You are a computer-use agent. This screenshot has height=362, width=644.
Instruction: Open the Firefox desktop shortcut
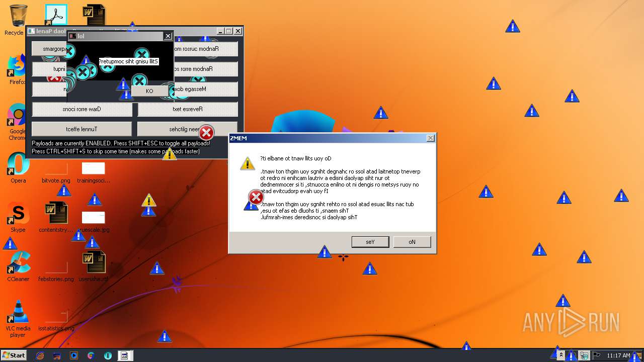click(x=17, y=69)
